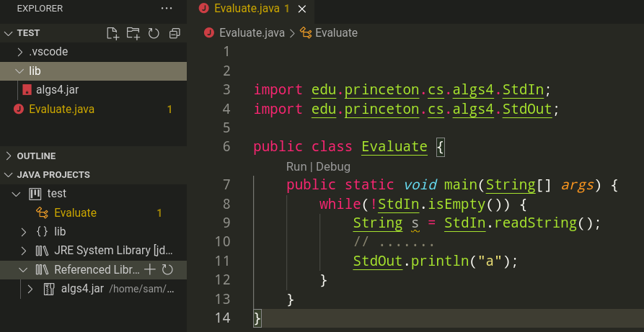Collapse the test project node
The height and width of the screenshot is (332, 644).
[17, 194]
